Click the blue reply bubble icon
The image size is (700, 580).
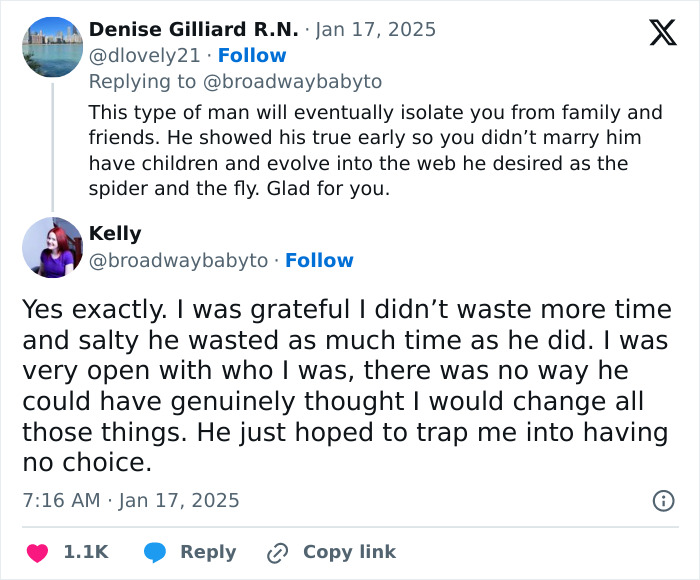pos(155,552)
